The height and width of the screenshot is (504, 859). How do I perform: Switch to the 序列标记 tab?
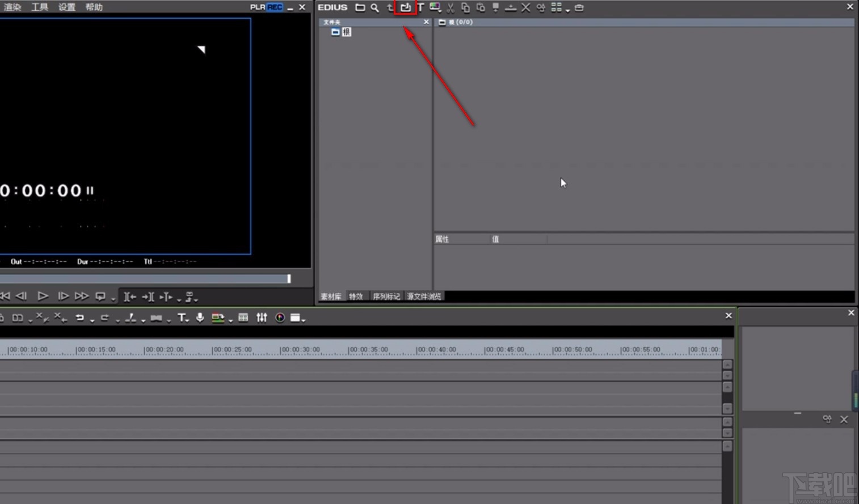click(x=386, y=297)
